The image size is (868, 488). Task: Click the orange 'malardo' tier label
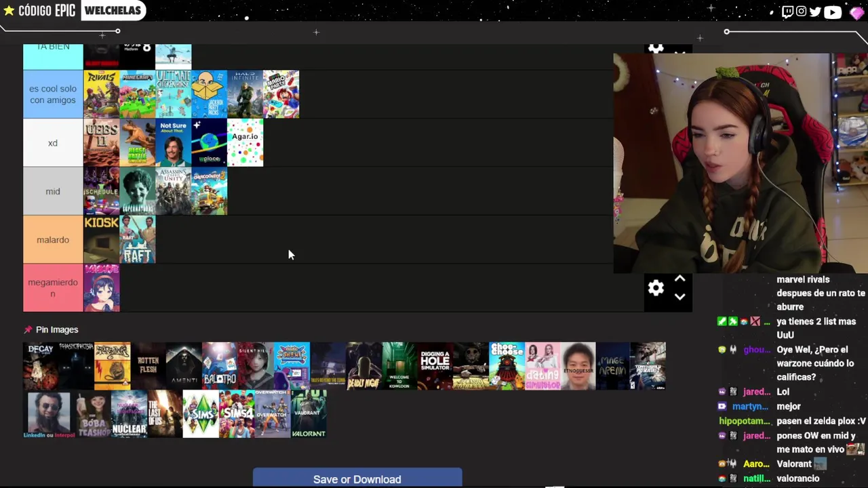(53, 240)
